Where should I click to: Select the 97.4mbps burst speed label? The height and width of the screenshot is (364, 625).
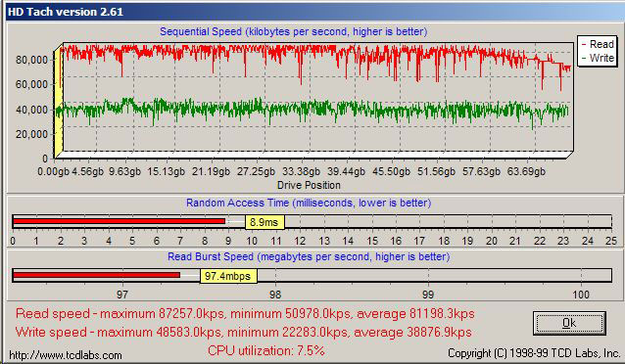tap(228, 276)
